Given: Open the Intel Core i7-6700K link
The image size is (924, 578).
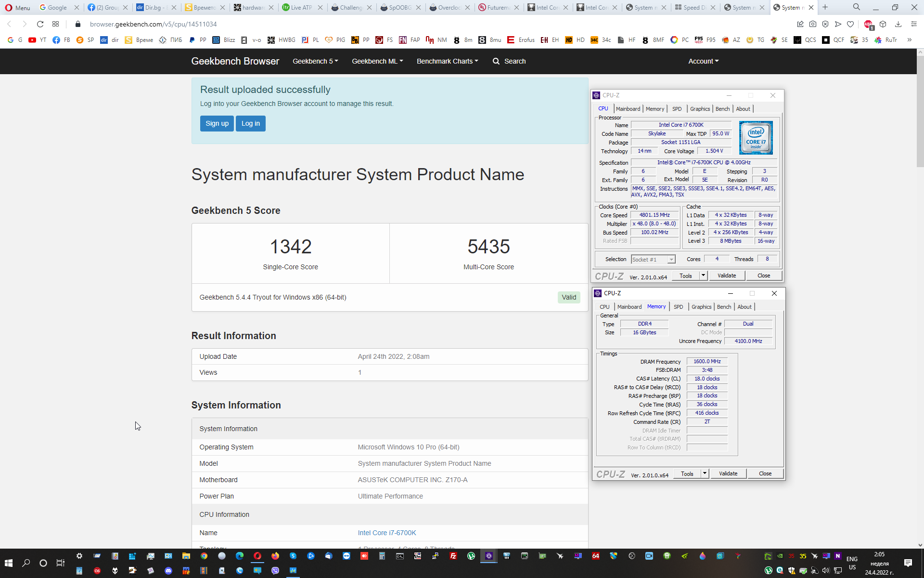Looking at the screenshot, I should point(387,533).
